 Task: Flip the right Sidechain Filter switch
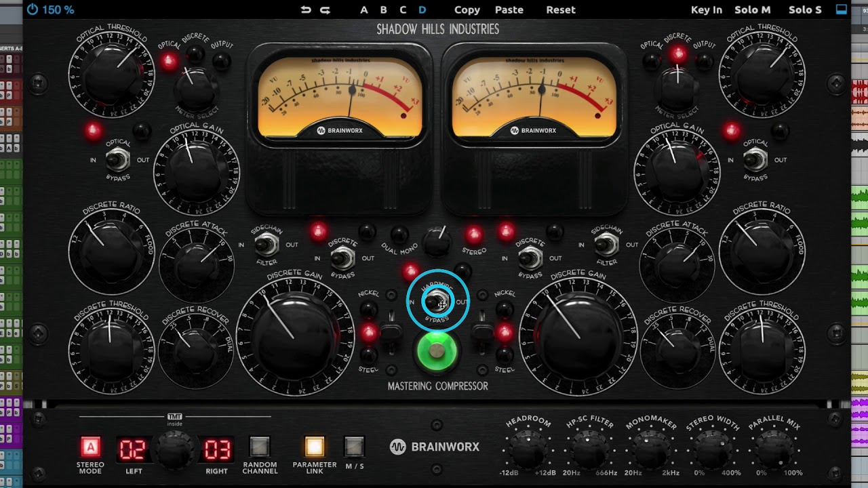(x=606, y=245)
